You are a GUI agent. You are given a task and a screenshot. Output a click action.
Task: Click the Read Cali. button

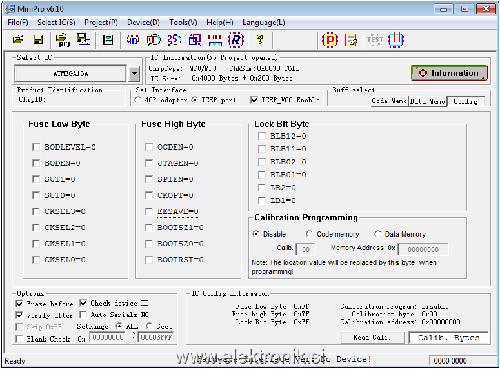tap(372, 338)
